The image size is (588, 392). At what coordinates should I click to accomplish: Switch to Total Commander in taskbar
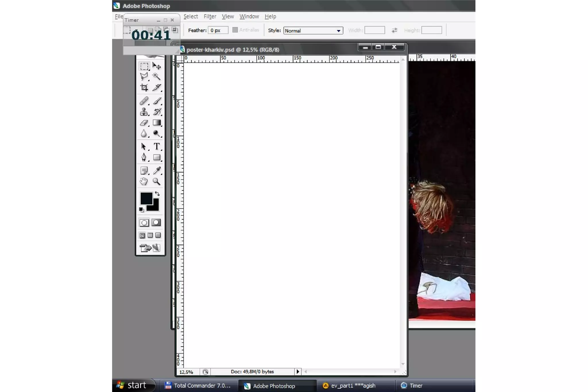pyautogui.click(x=198, y=386)
